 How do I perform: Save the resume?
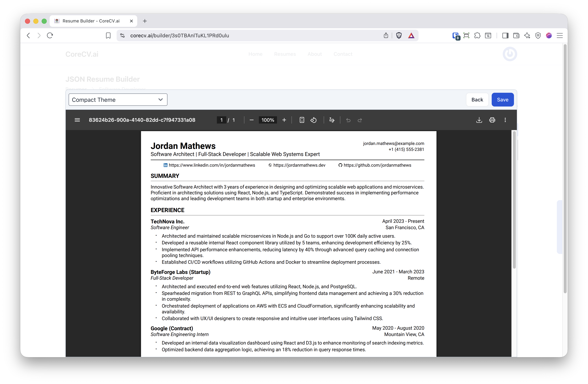coord(503,99)
